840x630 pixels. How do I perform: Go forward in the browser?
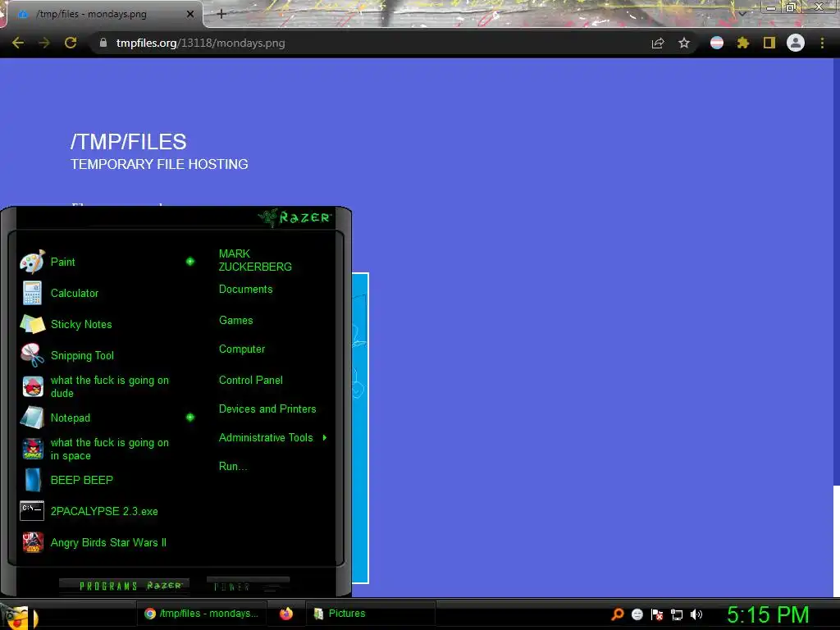44,43
